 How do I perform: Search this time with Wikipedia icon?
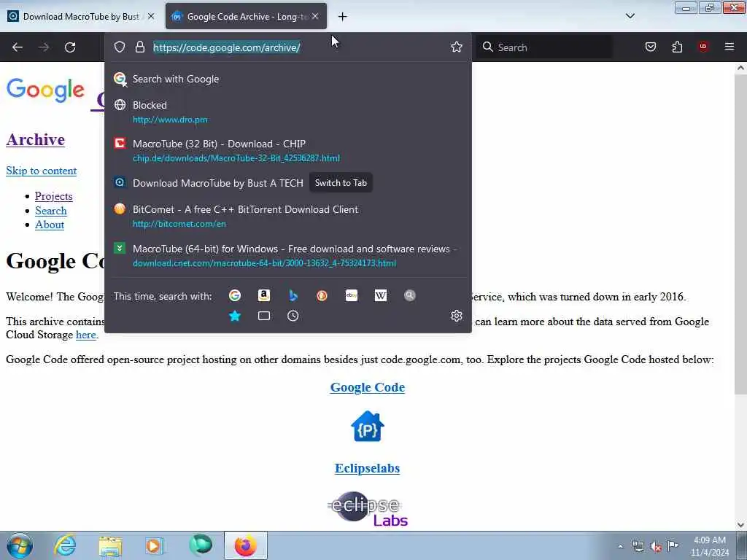pyautogui.click(x=381, y=296)
